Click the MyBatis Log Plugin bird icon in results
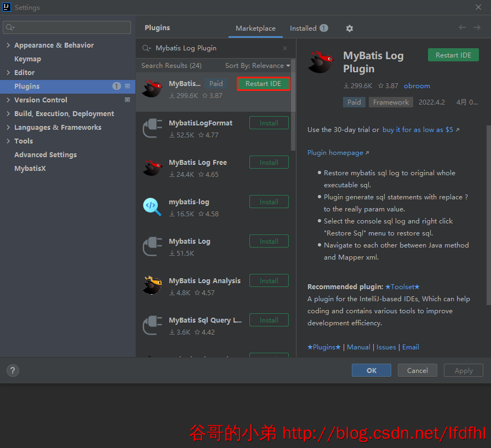This screenshot has height=448, width=491. coord(152,89)
